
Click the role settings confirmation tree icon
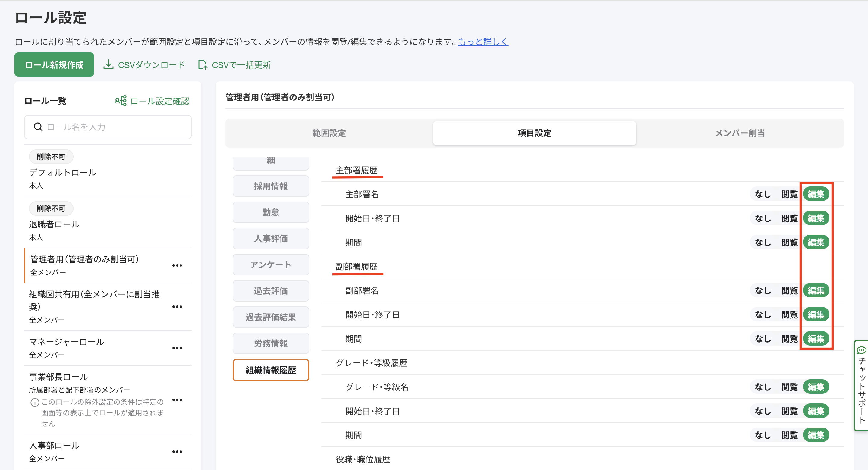tap(120, 101)
